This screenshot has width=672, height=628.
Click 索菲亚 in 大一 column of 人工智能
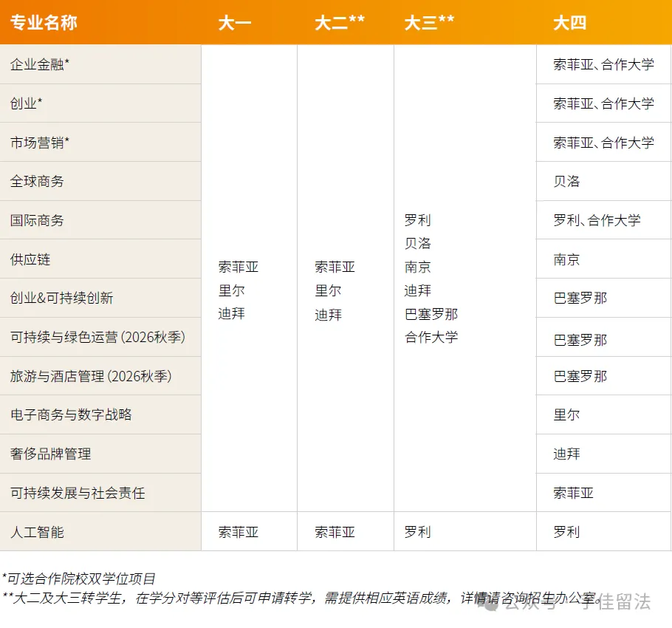(239, 532)
